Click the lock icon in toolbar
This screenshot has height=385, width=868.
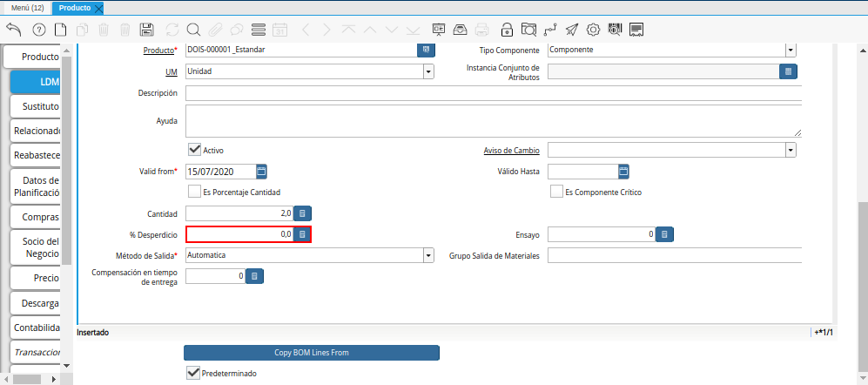507,29
